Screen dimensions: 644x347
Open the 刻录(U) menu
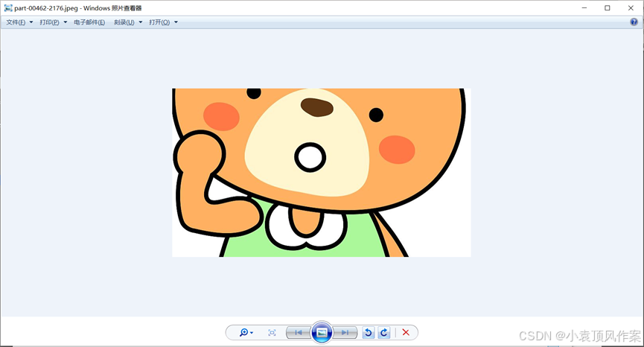pos(124,22)
